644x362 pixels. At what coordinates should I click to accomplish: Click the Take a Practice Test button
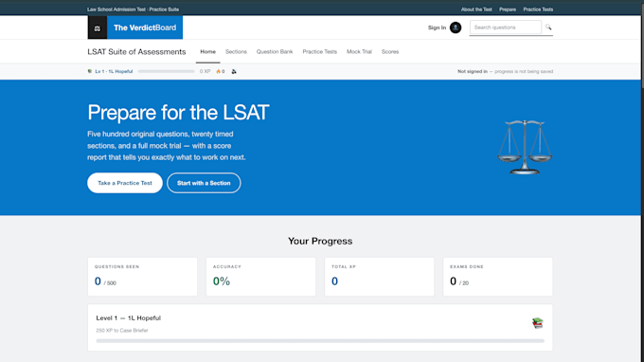pyautogui.click(x=125, y=183)
